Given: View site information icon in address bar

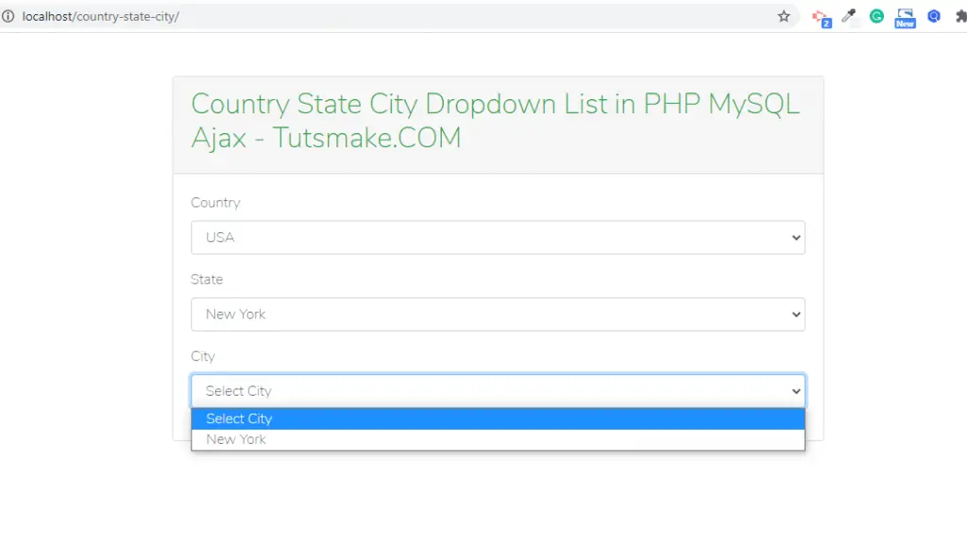Looking at the screenshot, I should tap(8, 17).
